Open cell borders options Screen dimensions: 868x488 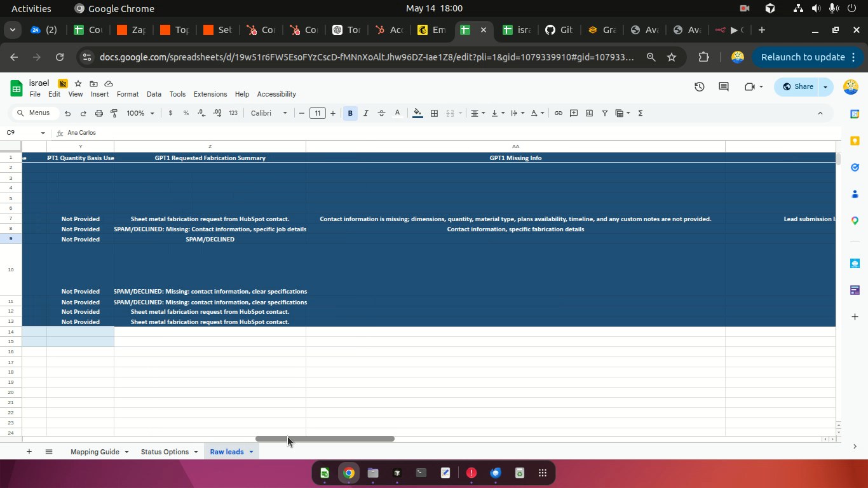[434, 113]
